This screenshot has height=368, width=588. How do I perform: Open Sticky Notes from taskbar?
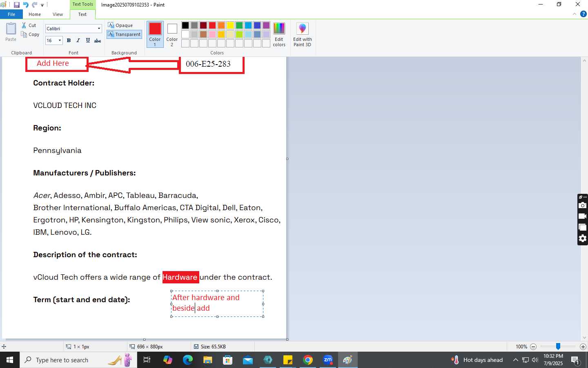coord(288,360)
